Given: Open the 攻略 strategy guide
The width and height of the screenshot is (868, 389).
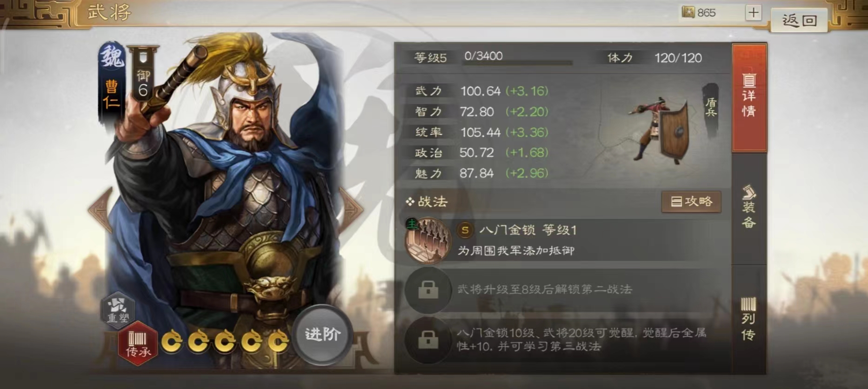Looking at the screenshot, I should point(691,201).
